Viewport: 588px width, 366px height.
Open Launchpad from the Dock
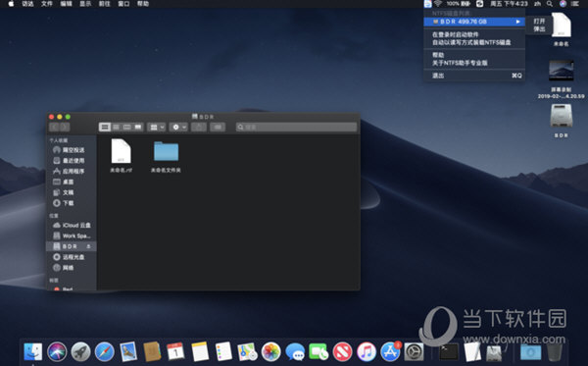tap(80, 352)
